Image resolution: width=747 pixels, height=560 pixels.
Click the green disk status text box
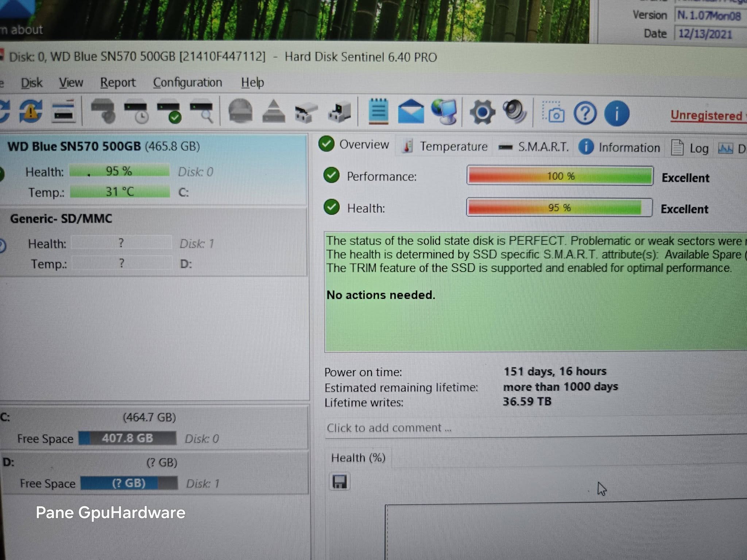coord(535,292)
